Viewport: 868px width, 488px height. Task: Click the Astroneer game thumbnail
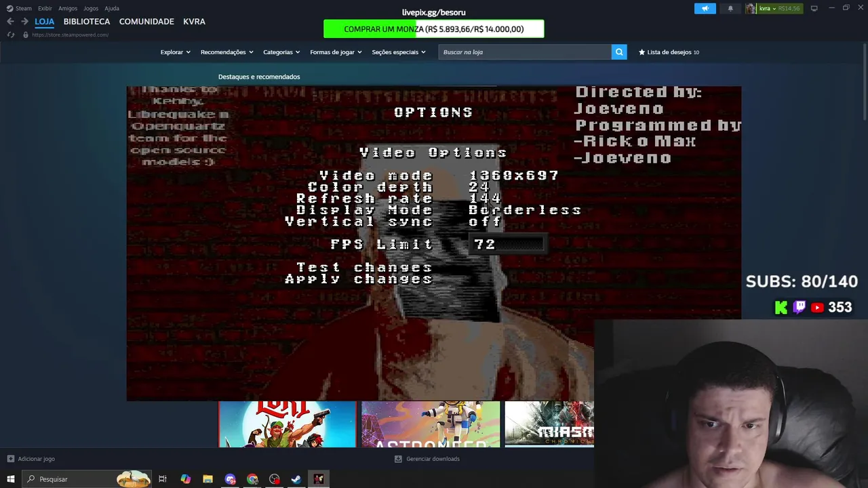tap(431, 424)
